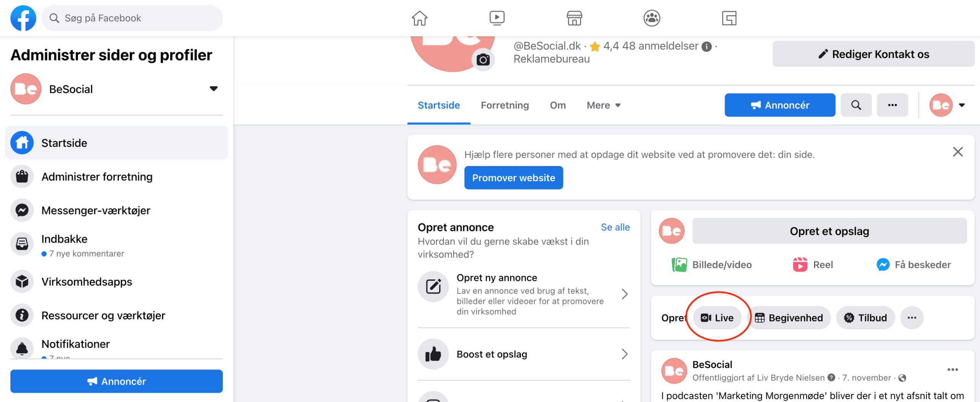Show more create options ellipsis
This screenshot has height=402, width=980.
pos(912,318)
